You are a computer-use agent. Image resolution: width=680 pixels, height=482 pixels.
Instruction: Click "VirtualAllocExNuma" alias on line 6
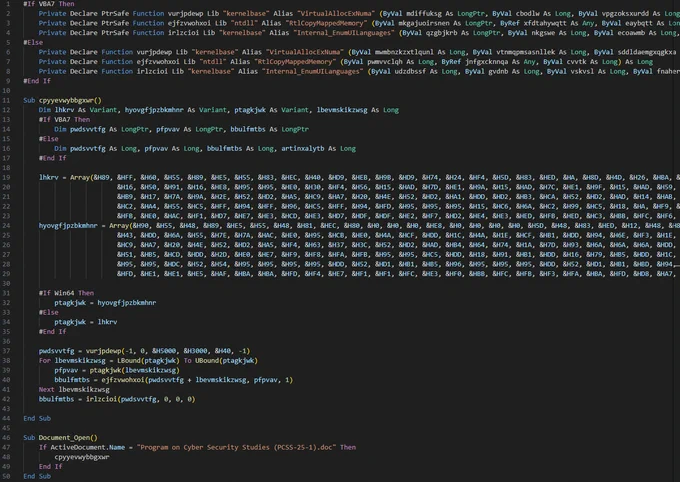pyautogui.click(x=305, y=52)
